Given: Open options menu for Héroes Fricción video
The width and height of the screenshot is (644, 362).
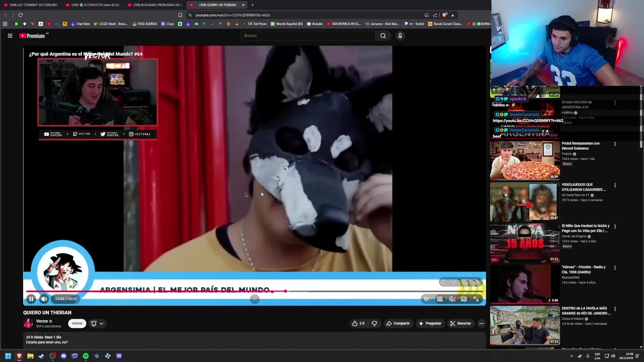Looking at the screenshot, I should [x=615, y=268].
